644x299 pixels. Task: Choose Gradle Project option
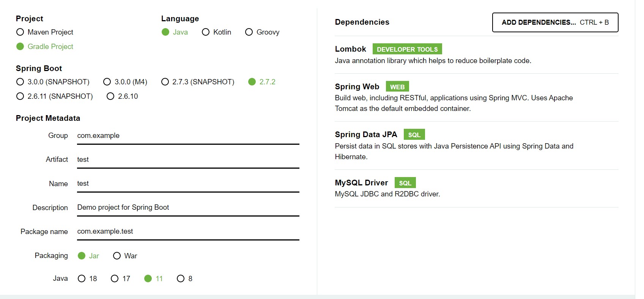[x=20, y=47]
